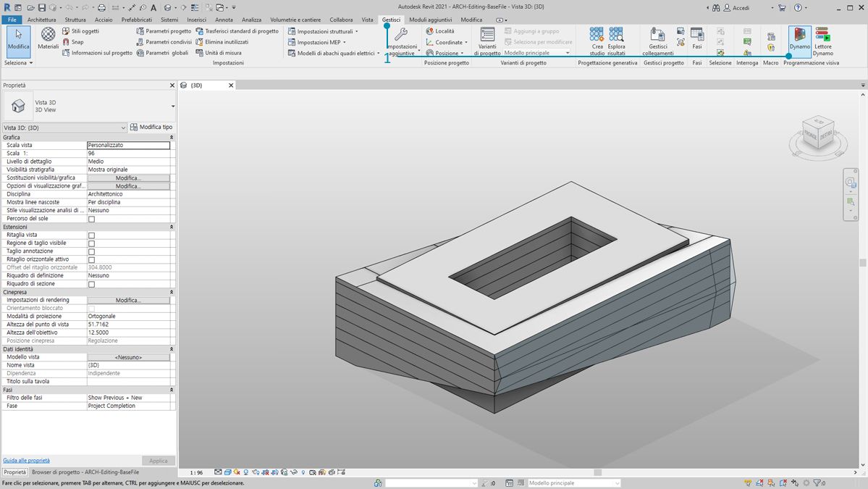Screen dimensions: 868x489
Task: Click Elimina inutilizzati purge tool
Action: point(222,42)
